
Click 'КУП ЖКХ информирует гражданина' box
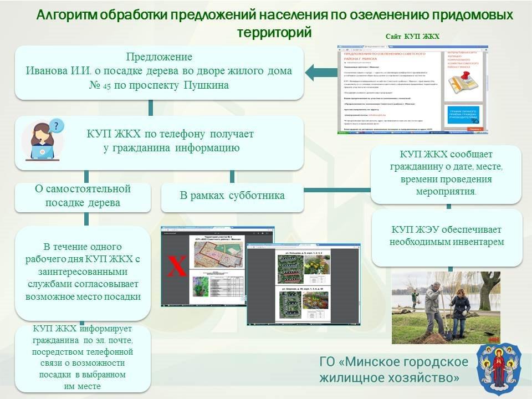click(x=83, y=359)
